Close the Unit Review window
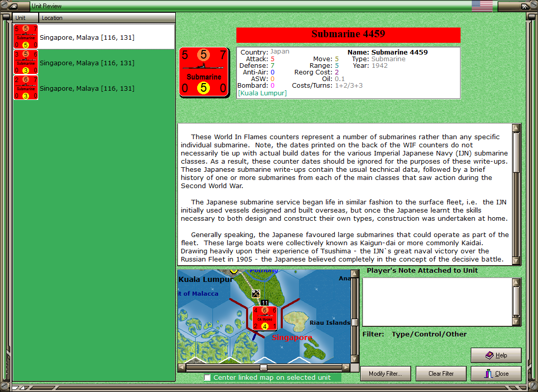The width and height of the screenshot is (538, 392). tap(496, 374)
